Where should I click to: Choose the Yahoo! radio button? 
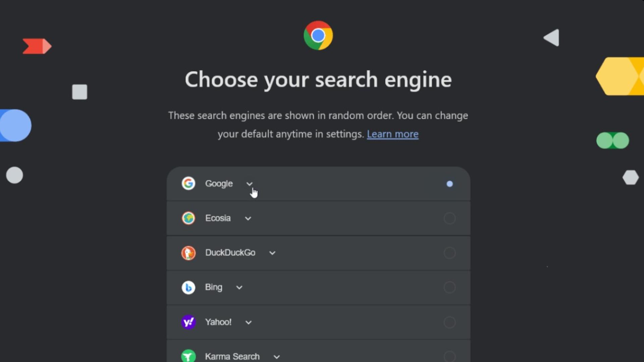pos(450,322)
